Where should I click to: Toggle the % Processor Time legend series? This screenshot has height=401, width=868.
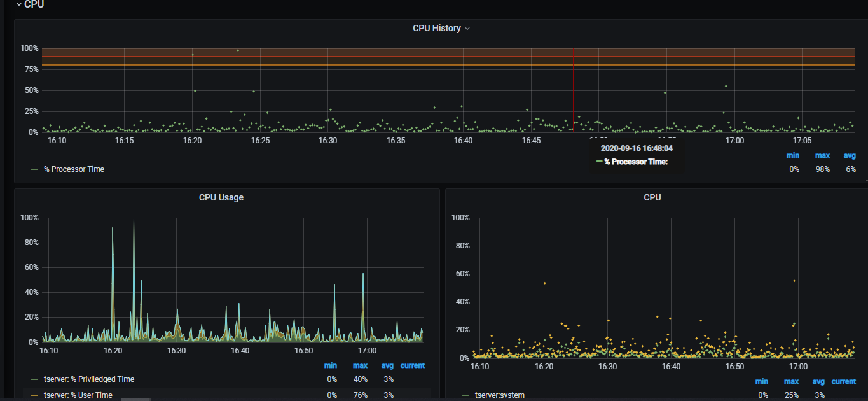pyautogui.click(x=74, y=169)
